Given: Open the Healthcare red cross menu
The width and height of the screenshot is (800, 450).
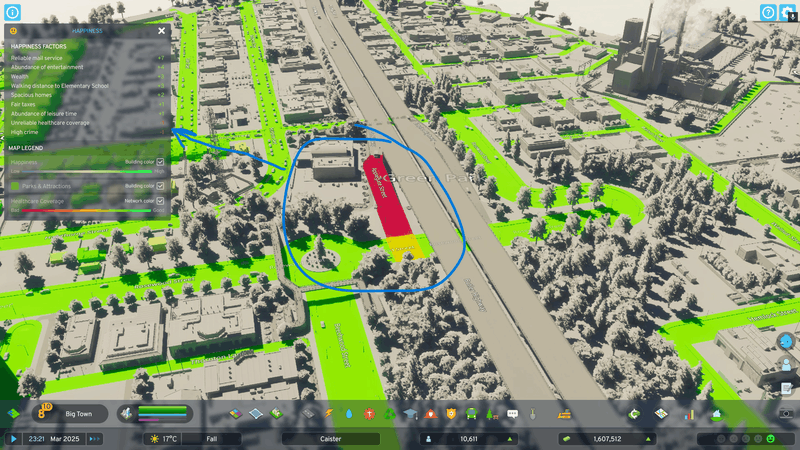Looking at the screenshot, I should point(369,414).
